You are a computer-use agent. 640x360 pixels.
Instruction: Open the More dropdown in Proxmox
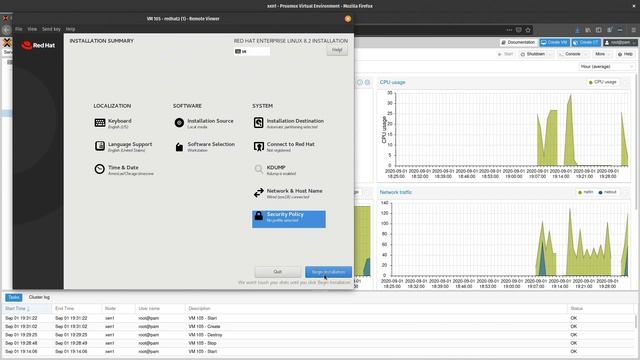tap(602, 54)
